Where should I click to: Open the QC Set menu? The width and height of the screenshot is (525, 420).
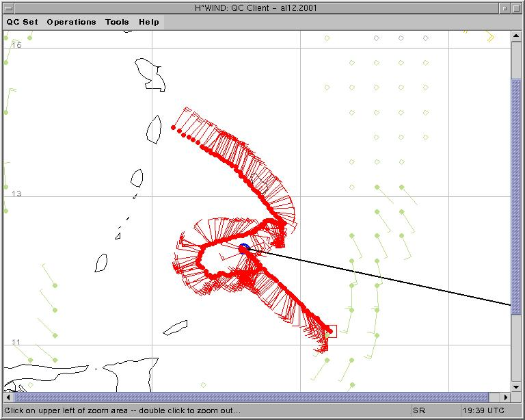pos(23,22)
